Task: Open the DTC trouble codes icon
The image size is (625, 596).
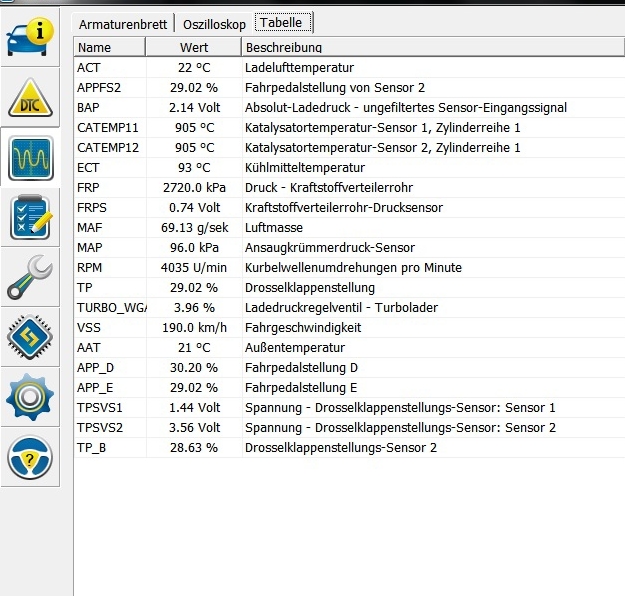Action: (29, 97)
